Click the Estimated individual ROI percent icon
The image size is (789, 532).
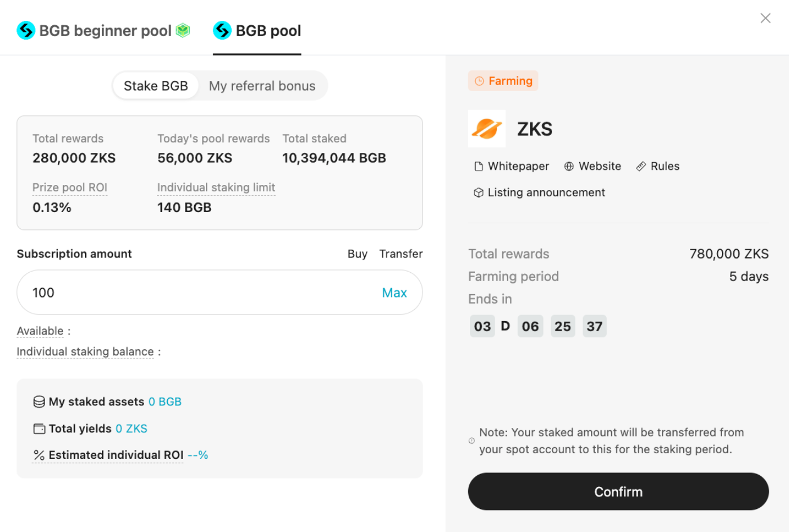point(39,455)
